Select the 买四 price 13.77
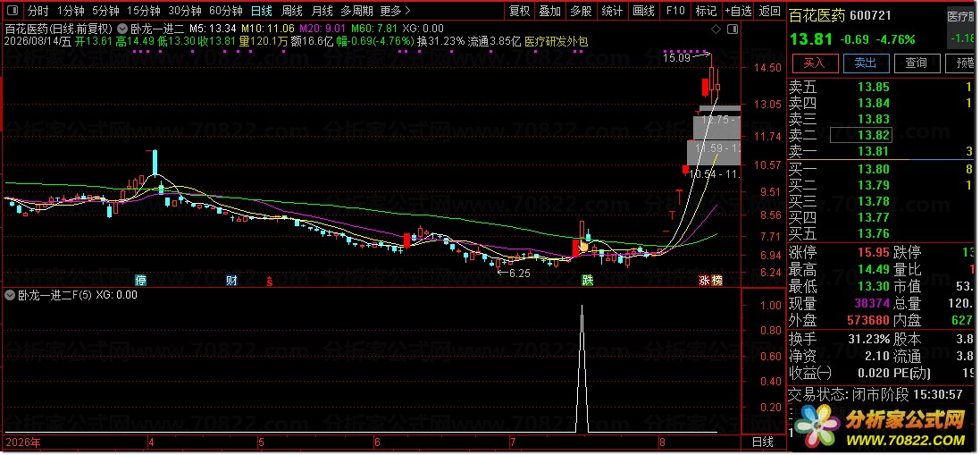This screenshot has width=980, height=455. (x=873, y=217)
